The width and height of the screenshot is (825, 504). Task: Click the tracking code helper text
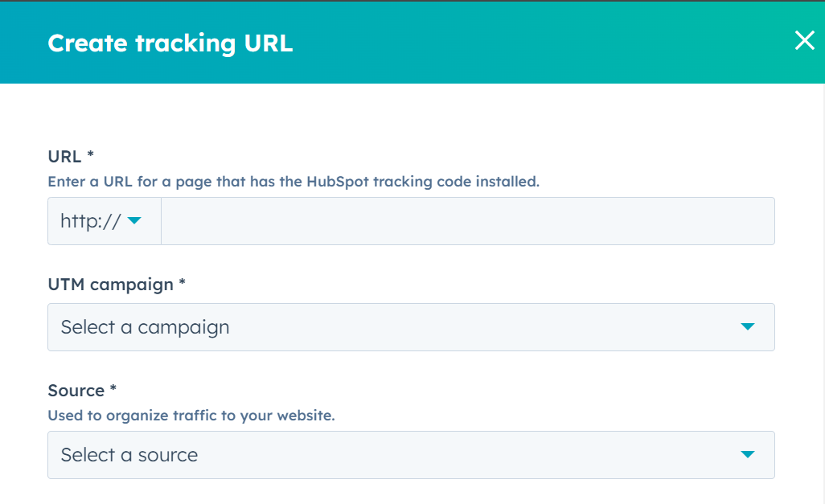(293, 181)
